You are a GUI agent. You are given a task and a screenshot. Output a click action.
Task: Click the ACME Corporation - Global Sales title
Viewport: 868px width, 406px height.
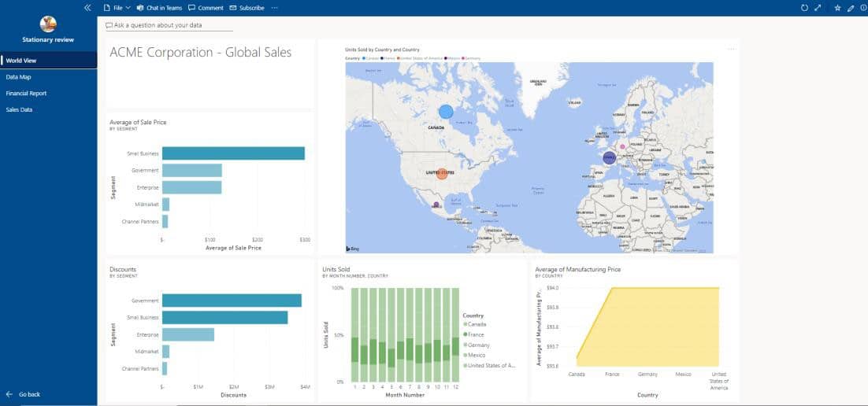(x=200, y=53)
